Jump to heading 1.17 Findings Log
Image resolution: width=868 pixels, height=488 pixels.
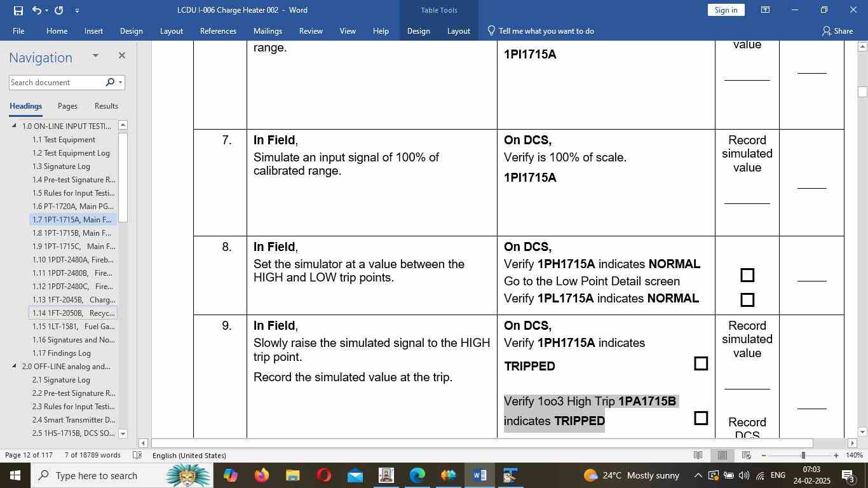[x=62, y=353]
